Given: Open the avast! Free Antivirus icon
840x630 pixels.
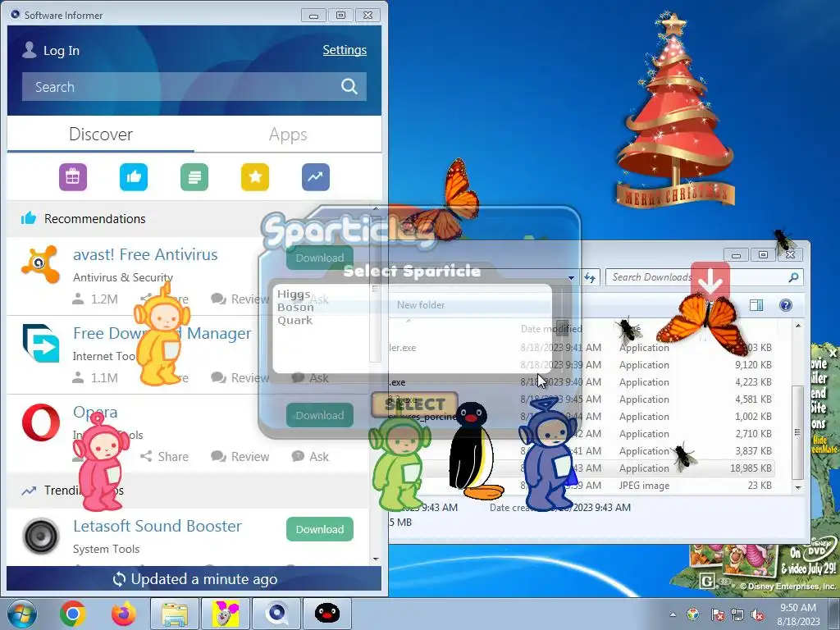Looking at the screenshot, I should tap(41, 264).
